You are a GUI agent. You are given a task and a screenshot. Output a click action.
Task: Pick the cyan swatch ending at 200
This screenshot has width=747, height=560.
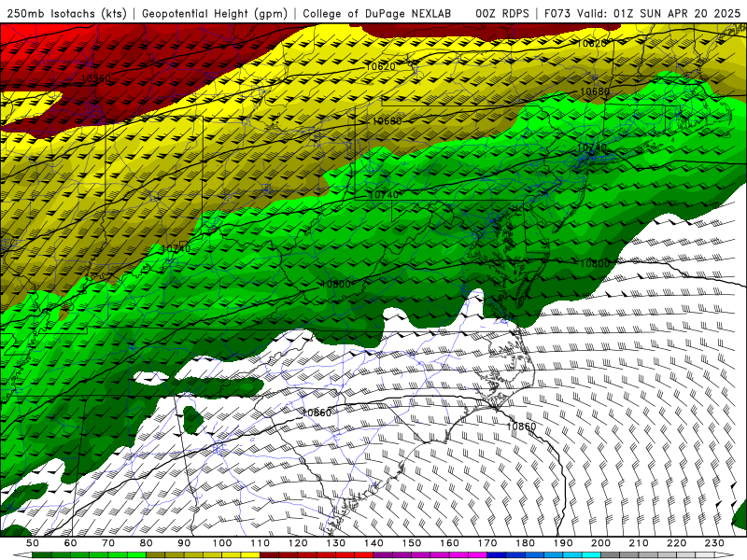pyautogui.click(x=591, y=555)
